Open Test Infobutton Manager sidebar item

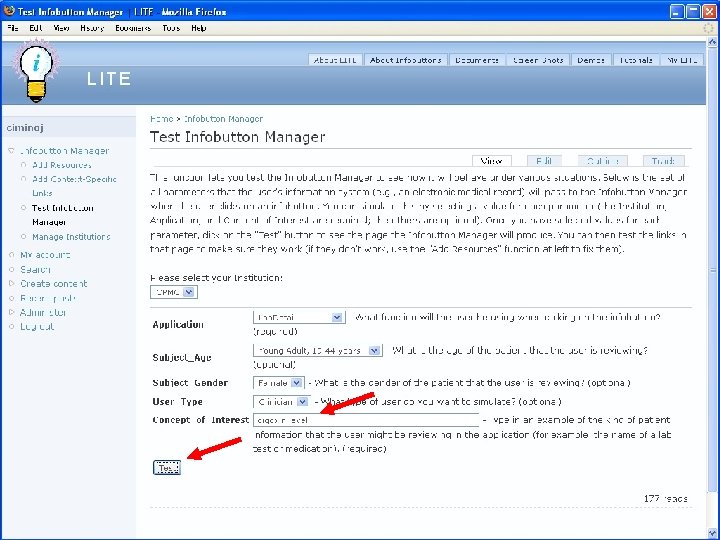point(62,215)
